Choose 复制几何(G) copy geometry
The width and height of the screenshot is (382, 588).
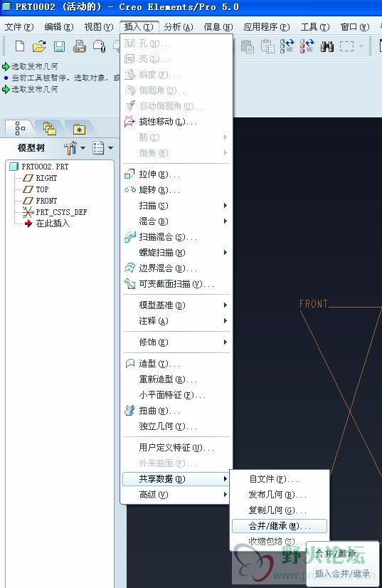280,510
